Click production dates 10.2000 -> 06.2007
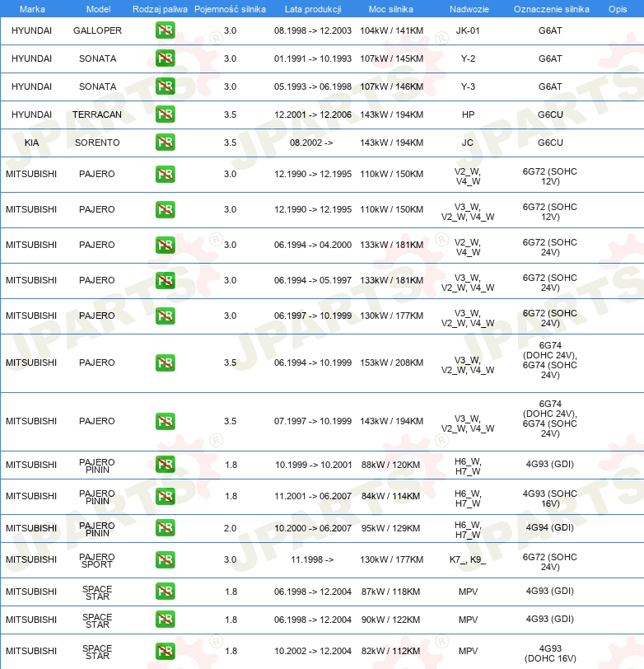 pos(313,529)
